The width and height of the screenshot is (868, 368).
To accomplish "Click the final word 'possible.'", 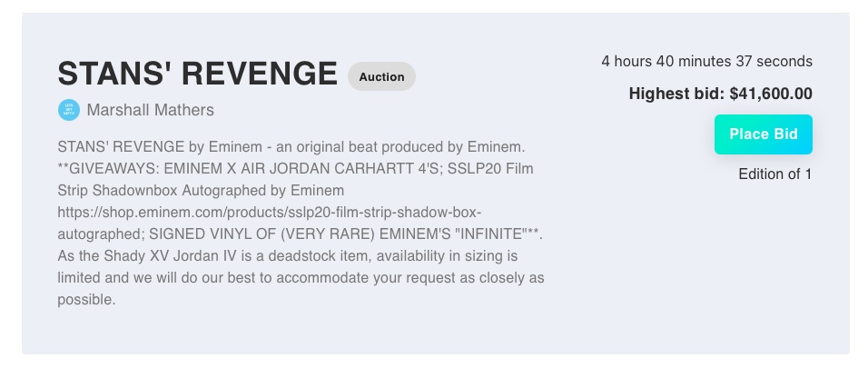I will pyautogui.click(x=86, y=300).
